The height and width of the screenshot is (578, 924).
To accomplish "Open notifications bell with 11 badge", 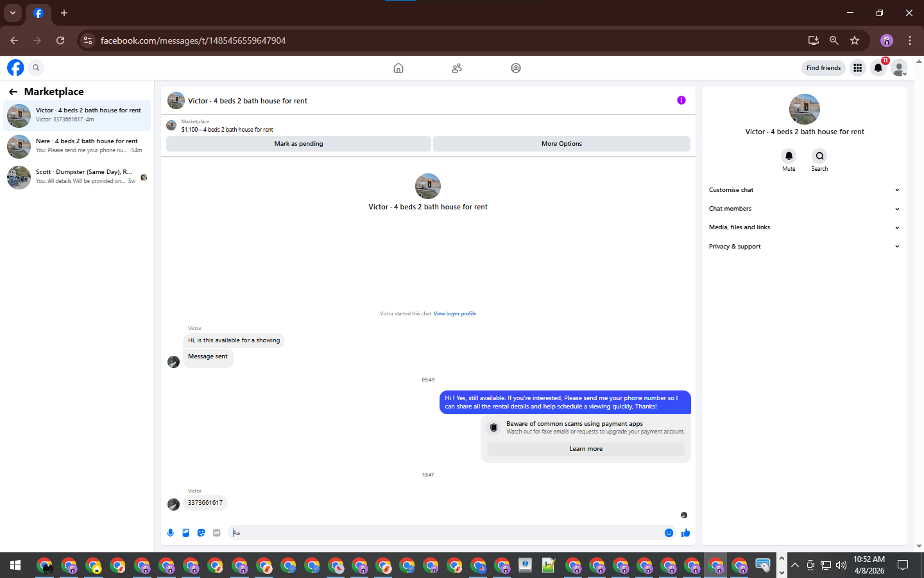I will 878,67.
